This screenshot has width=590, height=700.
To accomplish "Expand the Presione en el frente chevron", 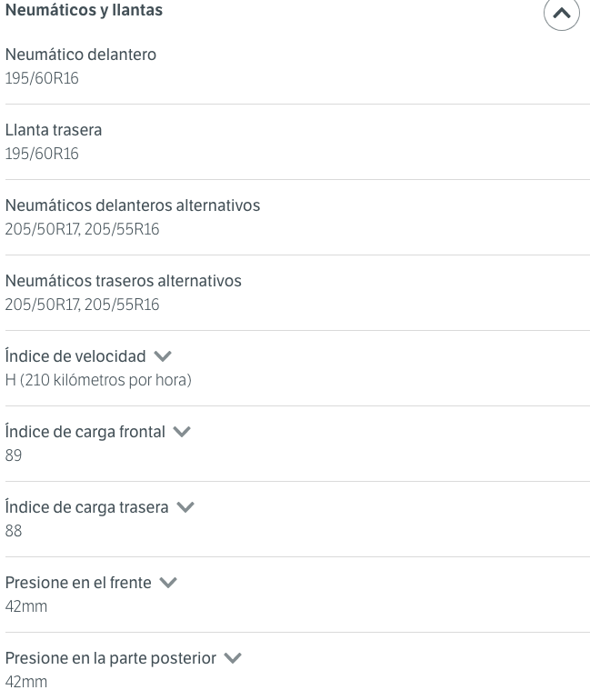I will (x=168, y=583).
